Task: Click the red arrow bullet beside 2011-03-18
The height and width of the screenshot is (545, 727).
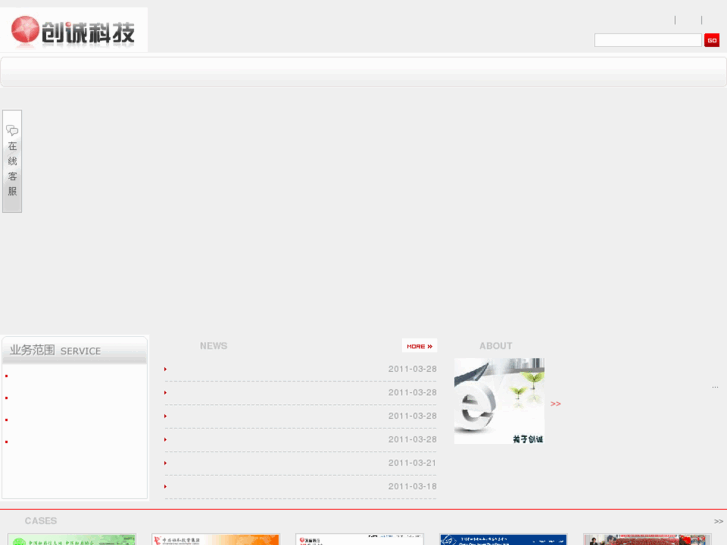Action: coord(165,487)
